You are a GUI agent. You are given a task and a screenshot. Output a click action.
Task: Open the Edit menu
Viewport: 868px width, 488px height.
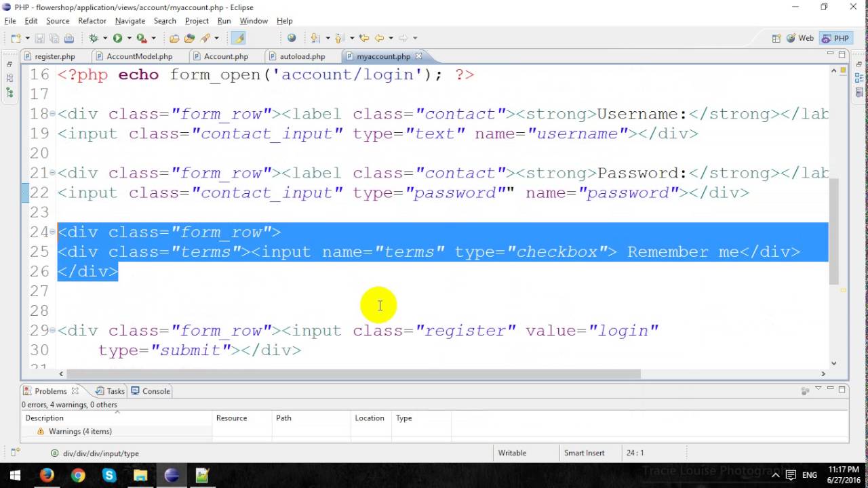tap(31, 21)
